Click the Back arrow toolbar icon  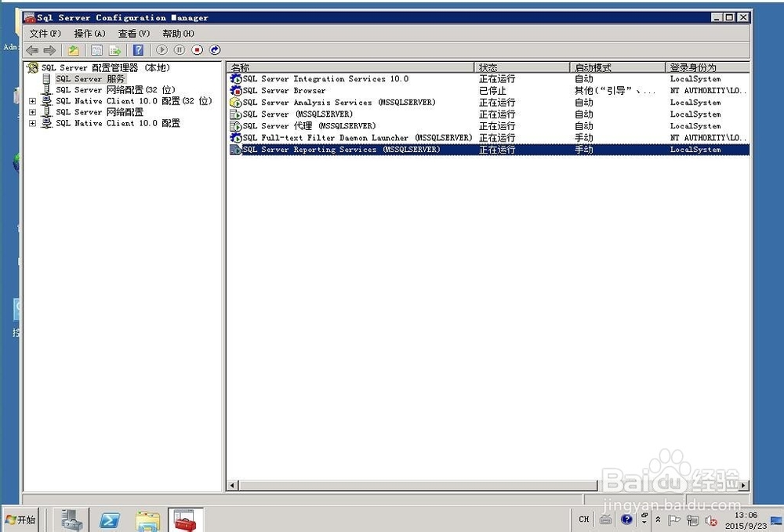(32, 50)
